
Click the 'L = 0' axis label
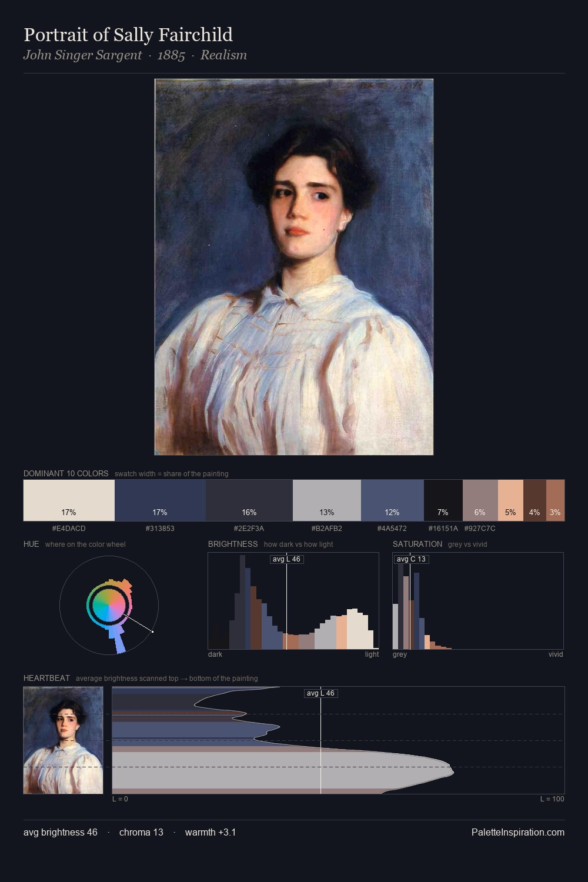click(120, 799)
